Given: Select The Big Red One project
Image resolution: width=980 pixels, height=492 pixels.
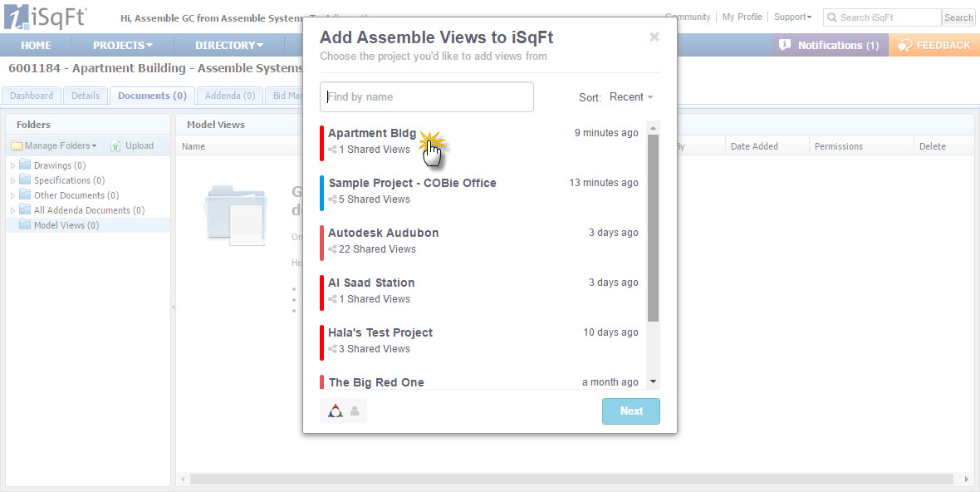Looking at the screenshot, I should [x=481, y=382].
